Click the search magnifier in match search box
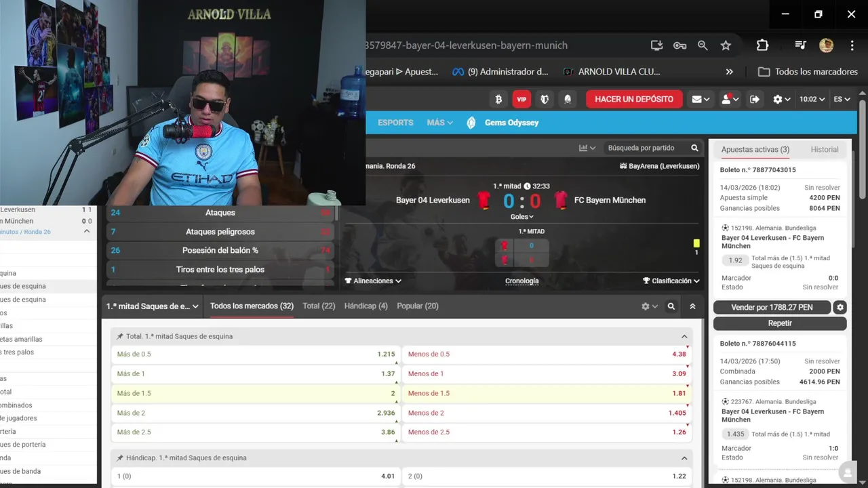Screen dimensions: 868x488 tap(694, 148)
